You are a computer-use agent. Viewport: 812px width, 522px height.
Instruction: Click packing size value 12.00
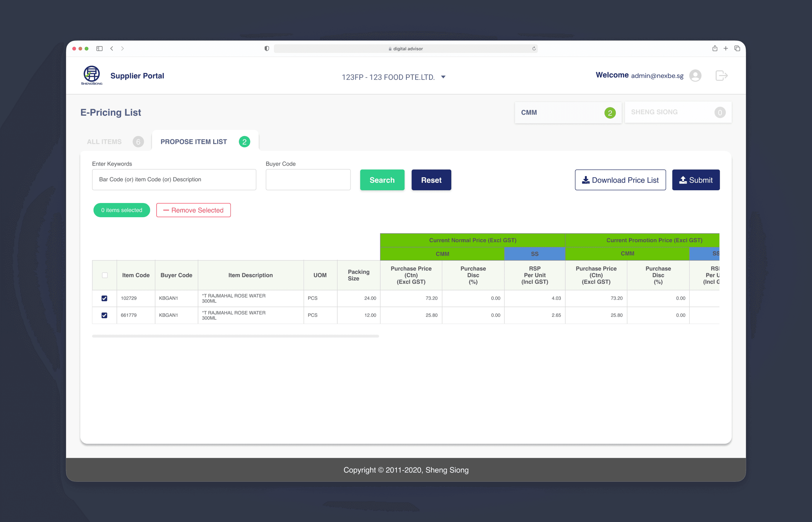[370, 315]
